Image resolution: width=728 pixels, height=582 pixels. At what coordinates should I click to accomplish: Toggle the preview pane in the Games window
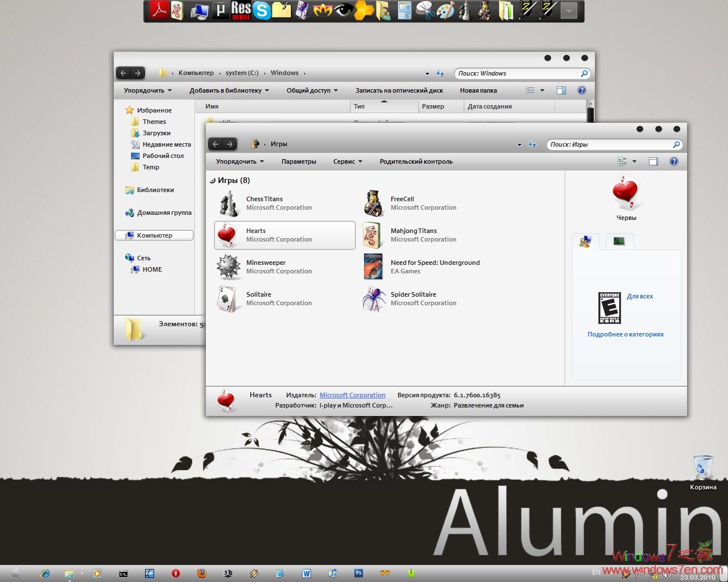(653, 161)
